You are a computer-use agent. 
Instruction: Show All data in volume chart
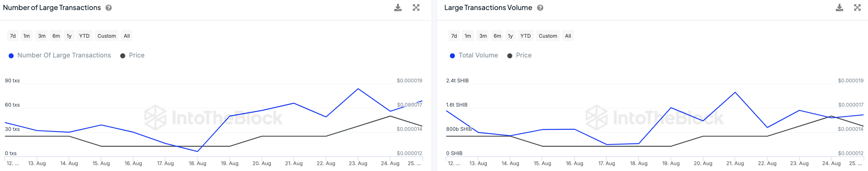pos(568,36)
